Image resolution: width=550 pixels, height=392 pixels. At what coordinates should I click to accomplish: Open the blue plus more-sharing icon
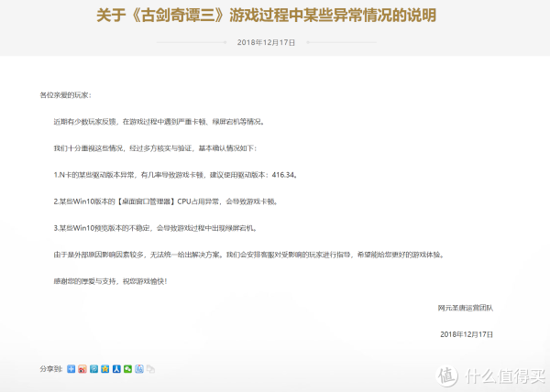point(71,369)
